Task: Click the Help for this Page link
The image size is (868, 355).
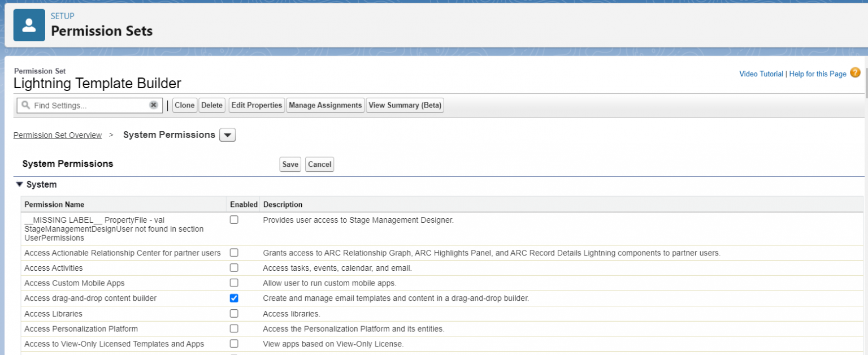Action: [x=817, y=73]
